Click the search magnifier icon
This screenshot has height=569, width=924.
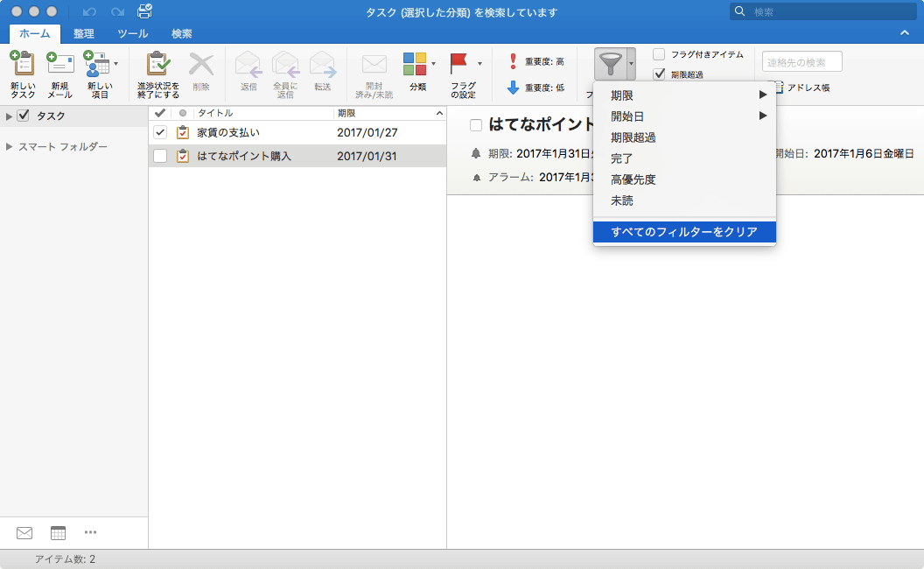[x=739, y=11]
